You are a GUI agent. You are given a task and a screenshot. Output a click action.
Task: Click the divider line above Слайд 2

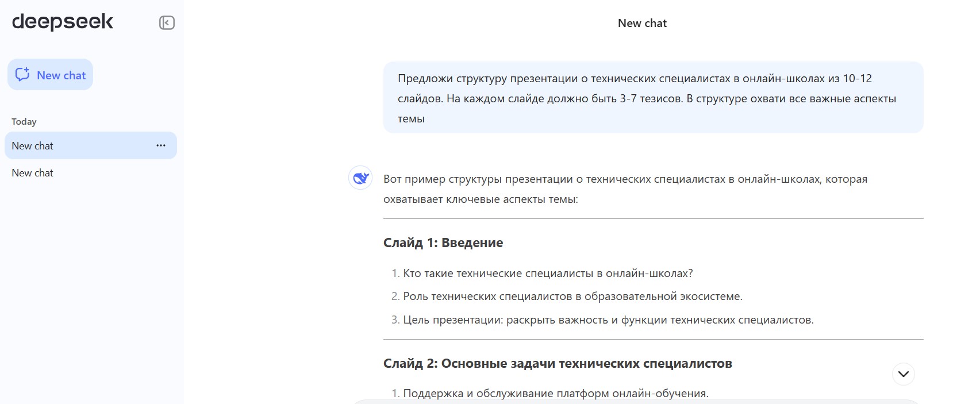point(652,340)
